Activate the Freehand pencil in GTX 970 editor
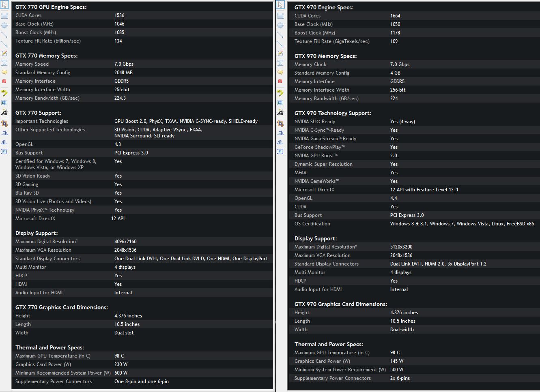Screen dimensions: 540x392 280,54
